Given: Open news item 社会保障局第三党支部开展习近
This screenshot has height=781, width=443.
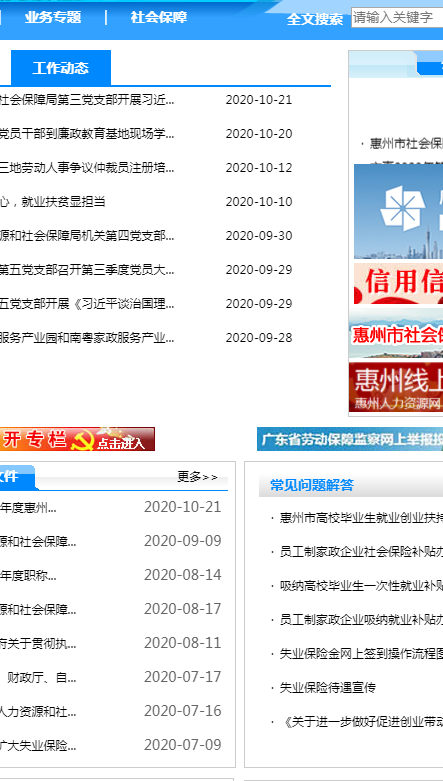Looking at the screenshot, I should (x=87, y=100).
